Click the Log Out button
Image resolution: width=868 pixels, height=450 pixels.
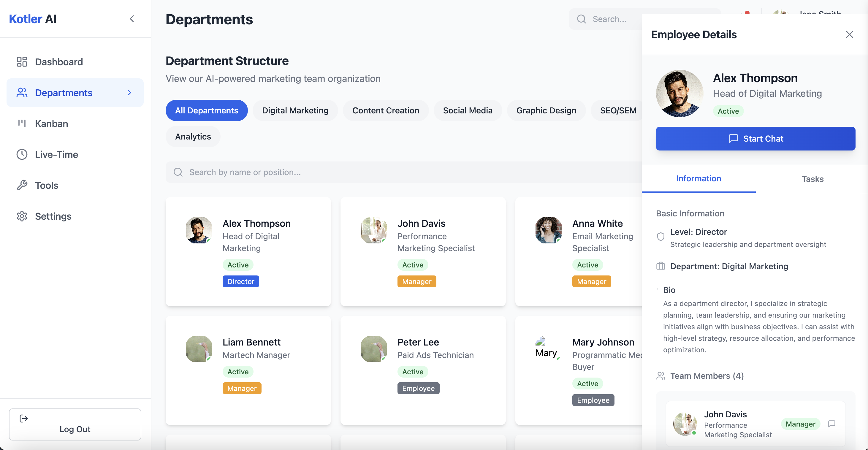75,424
